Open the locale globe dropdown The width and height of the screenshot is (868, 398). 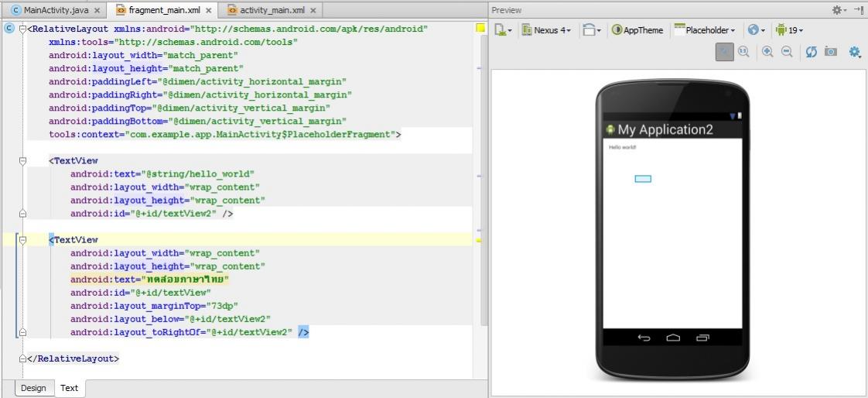coord(756,30)
